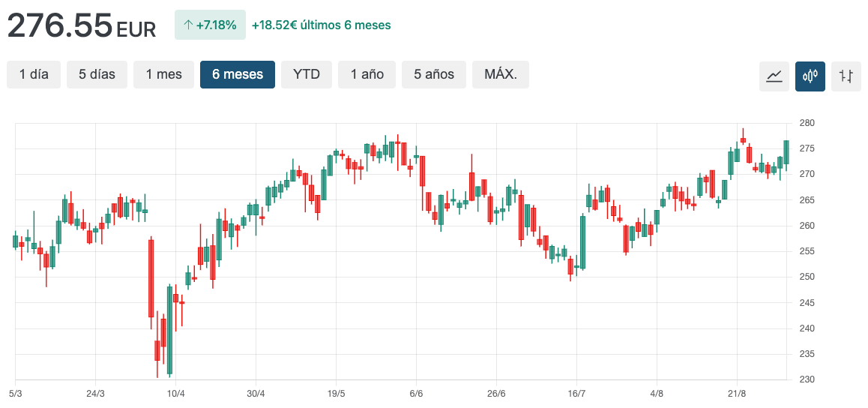View year-to-date with YTD
Viewport: 868px width, 408px height.
[306, 74]
